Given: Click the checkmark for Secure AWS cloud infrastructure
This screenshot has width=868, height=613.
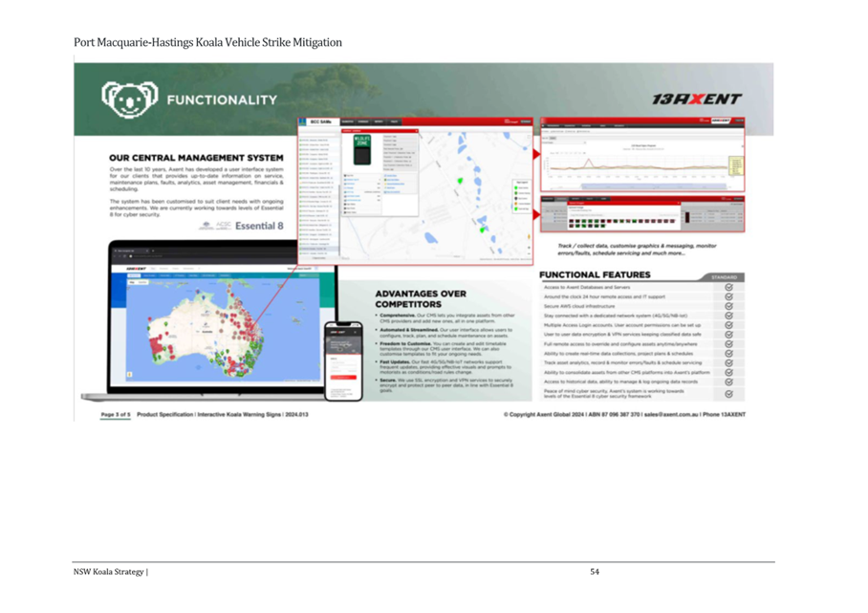Looking at the screenshot, I should coord(728,306).
